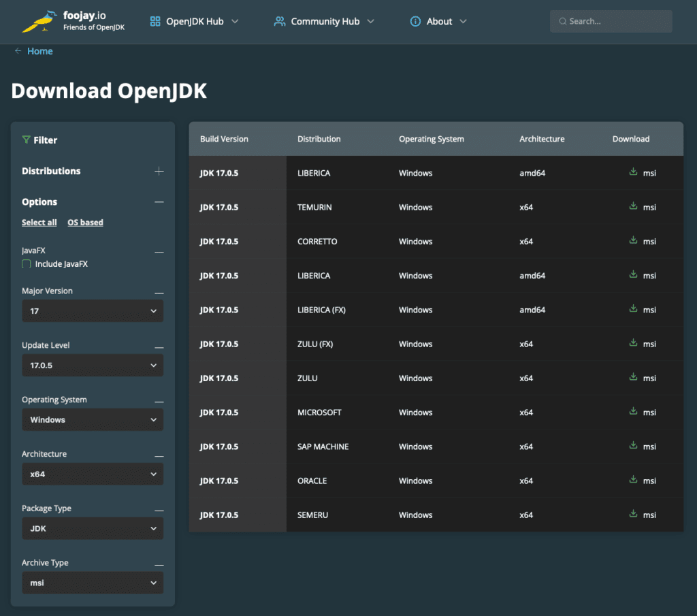Click download icon in ORACLE row

(633, 480)
